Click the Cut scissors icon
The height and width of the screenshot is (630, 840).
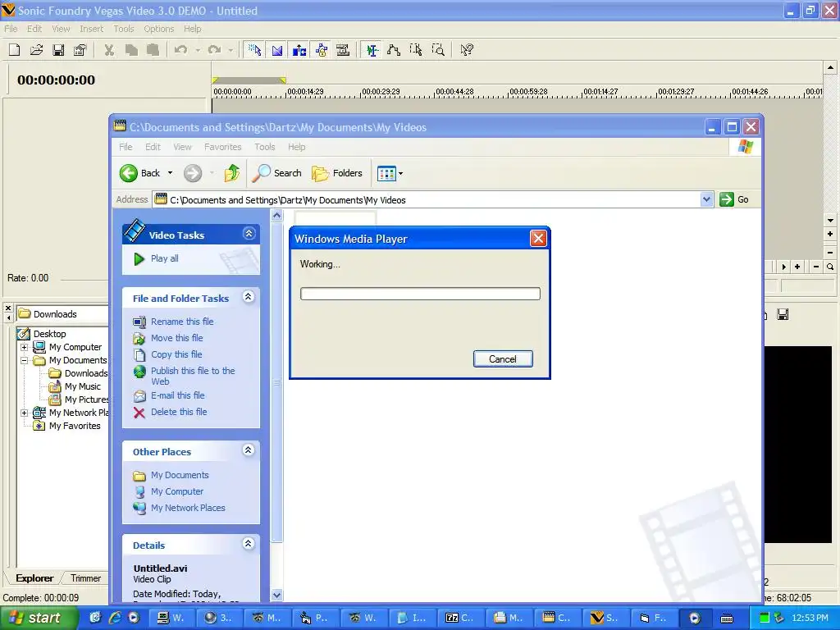[109, 50]
